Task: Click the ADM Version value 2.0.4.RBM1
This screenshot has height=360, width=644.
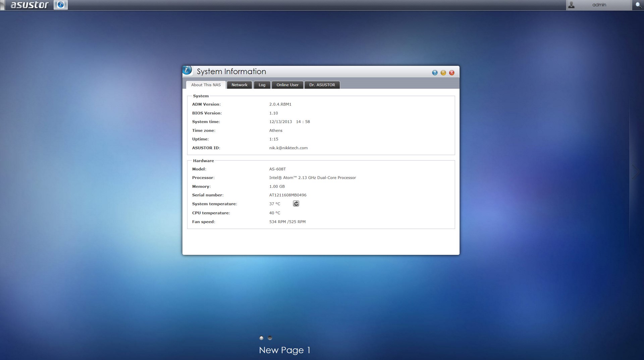Action: 280,104
